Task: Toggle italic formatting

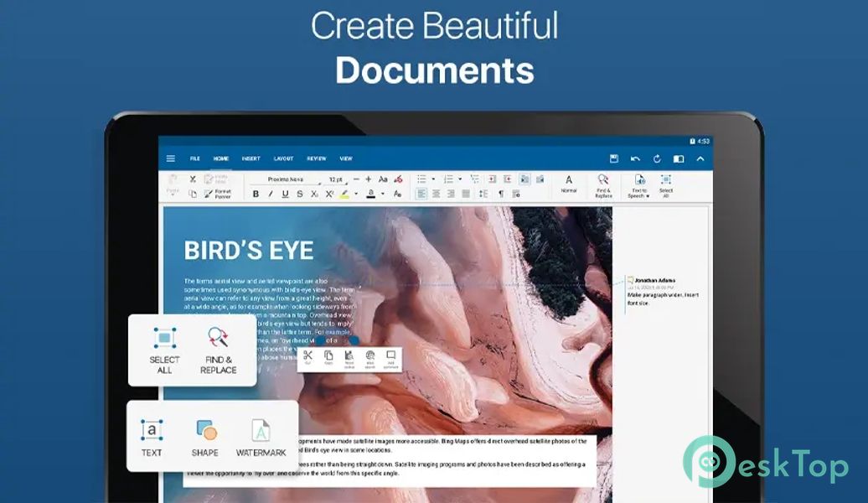Action: pos(271,194)
